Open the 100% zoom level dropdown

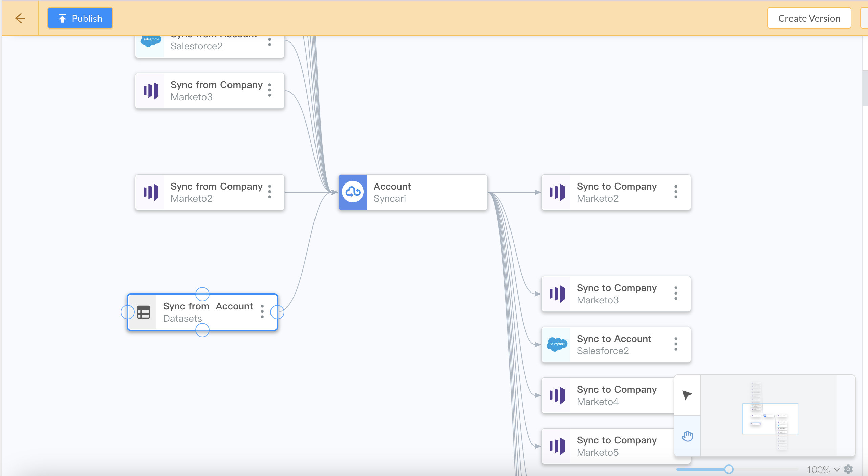click(823, 470)
